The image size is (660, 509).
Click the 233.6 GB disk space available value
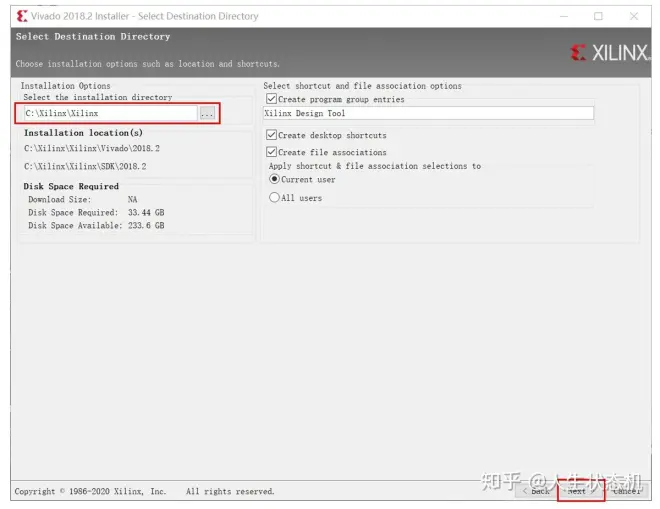point(146,226)
